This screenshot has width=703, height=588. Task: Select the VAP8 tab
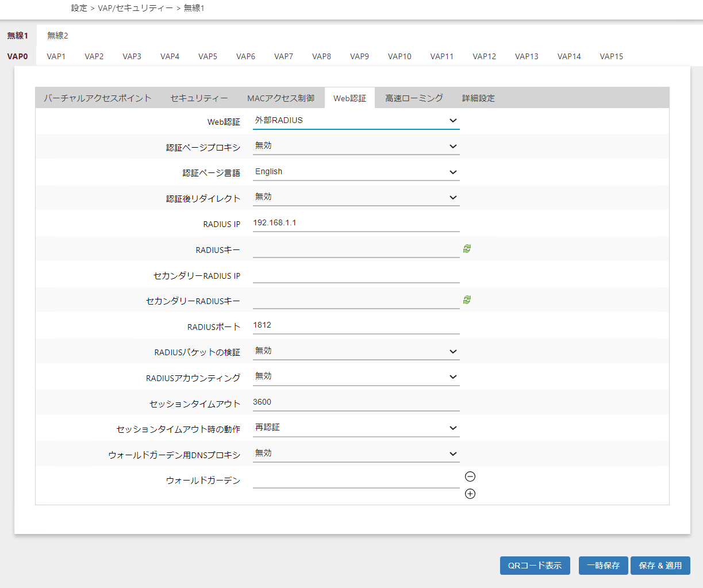[x=322, y=56]
